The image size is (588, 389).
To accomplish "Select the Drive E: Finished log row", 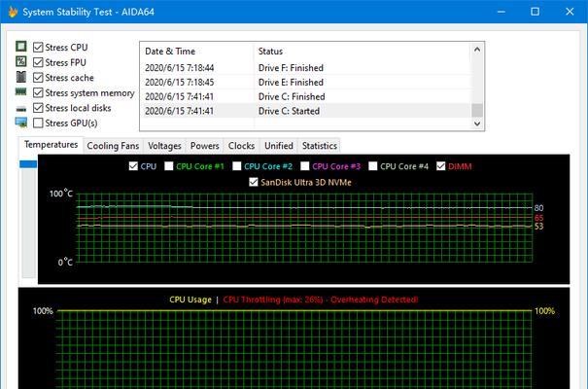I will pyautogui.click(x=305, y=82).
